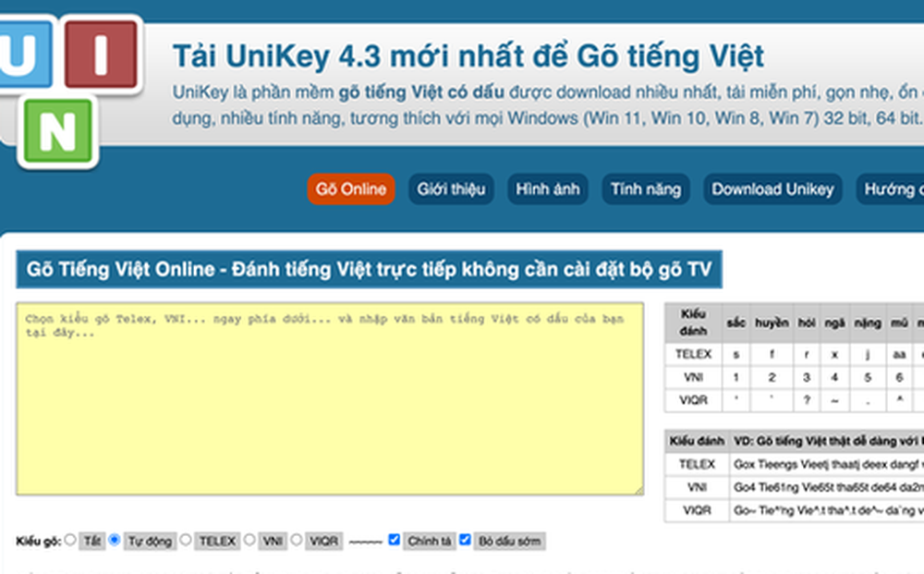Click the VIQR hỏi cell '?'
The width and height of the screenshot is (924, 574).
[807, 400]
